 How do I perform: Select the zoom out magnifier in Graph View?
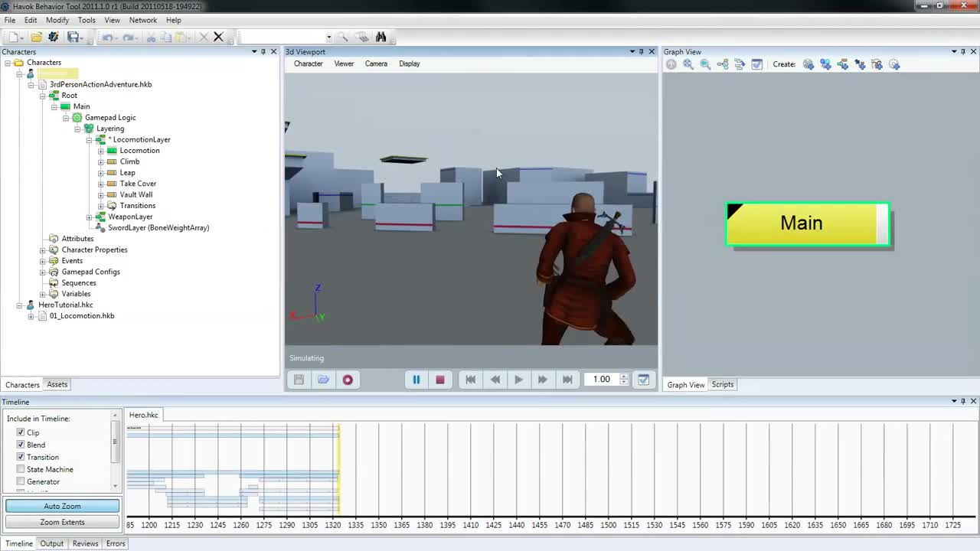coord(705,64)
